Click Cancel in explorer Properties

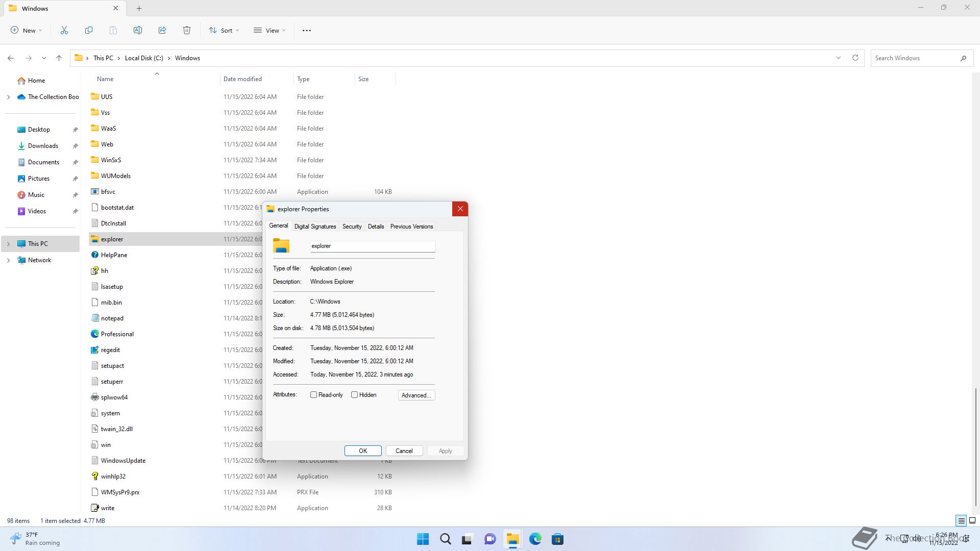[404, 451]
